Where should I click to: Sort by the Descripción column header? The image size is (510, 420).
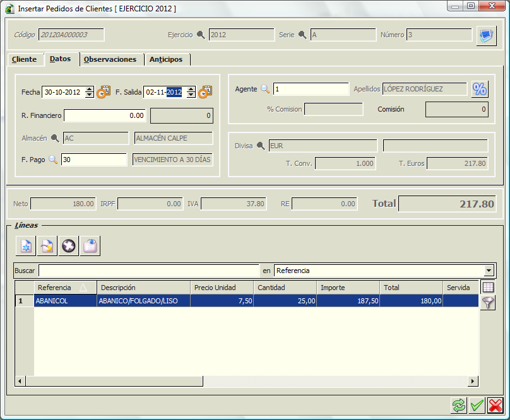tap(143, 288)
